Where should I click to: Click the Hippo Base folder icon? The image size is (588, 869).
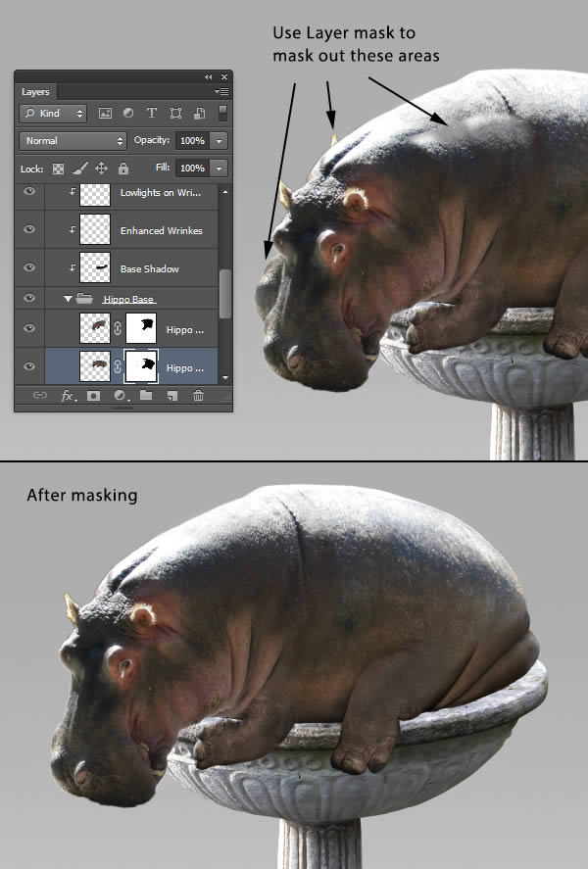point(84,299)
